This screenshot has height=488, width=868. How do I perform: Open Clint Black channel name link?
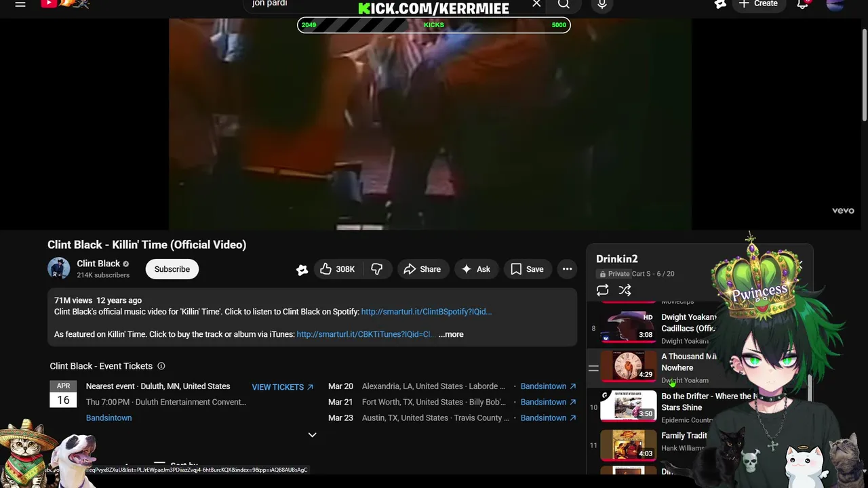[98, 264]
